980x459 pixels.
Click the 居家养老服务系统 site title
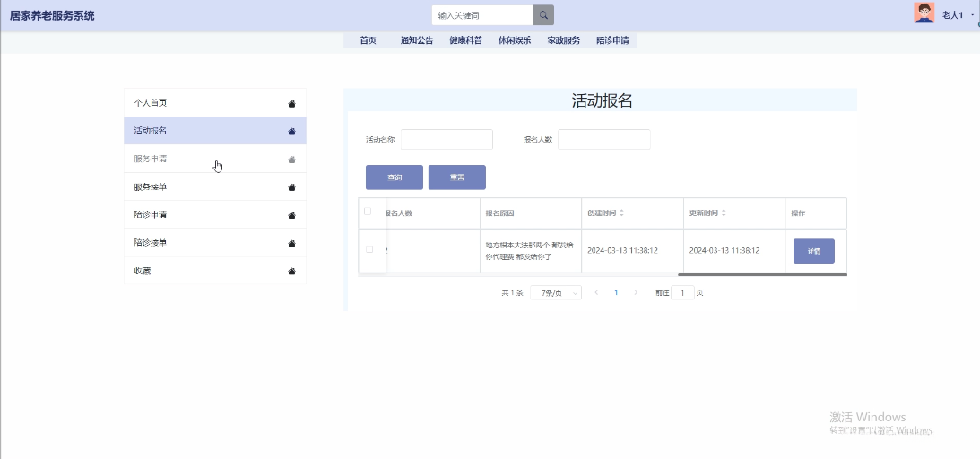click(52, 15)
